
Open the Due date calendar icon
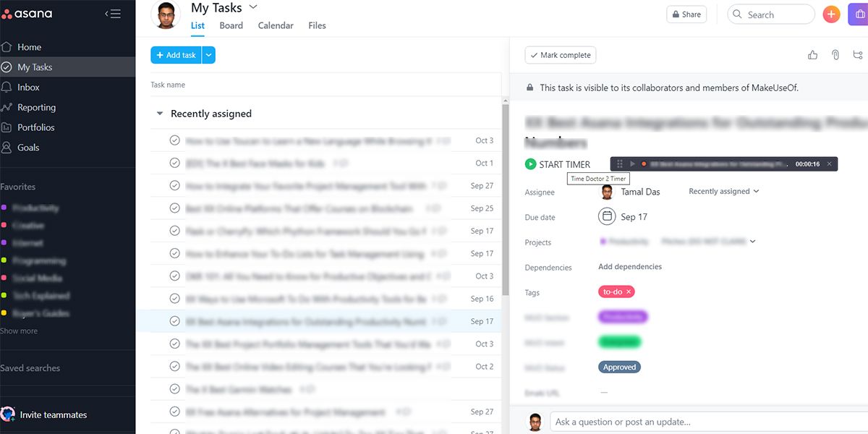(x=607, y=216)
